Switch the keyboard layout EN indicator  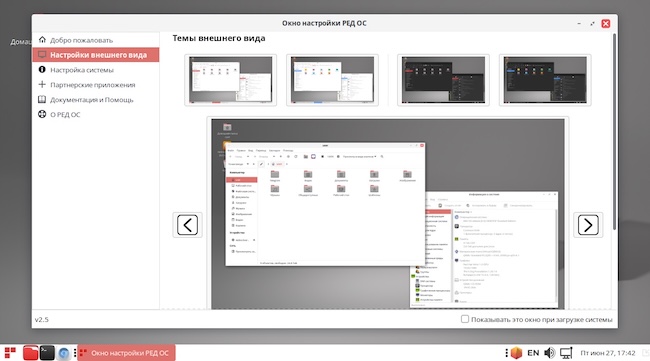[533, 353]
